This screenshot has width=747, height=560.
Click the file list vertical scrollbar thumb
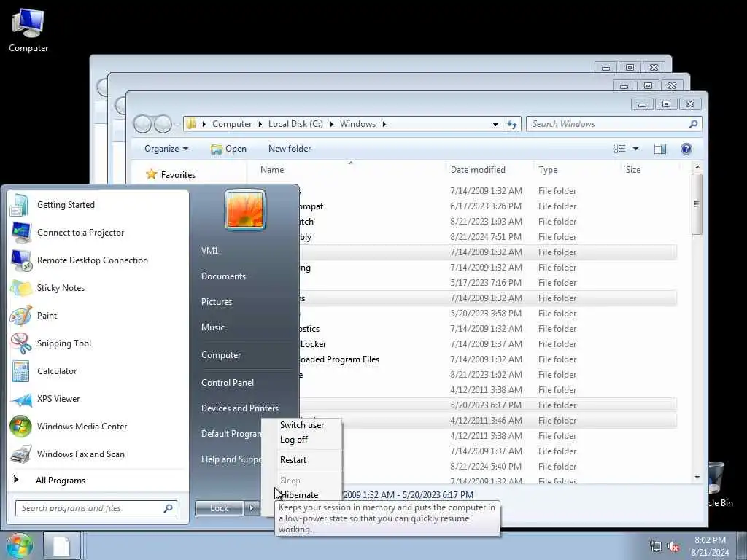[697, 204]
